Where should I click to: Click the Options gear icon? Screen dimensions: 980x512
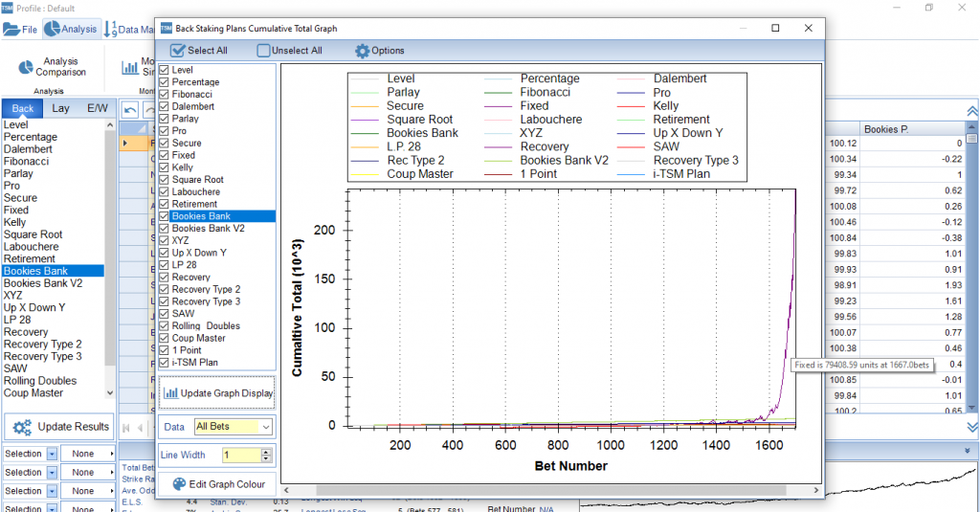tap(362, 51)
